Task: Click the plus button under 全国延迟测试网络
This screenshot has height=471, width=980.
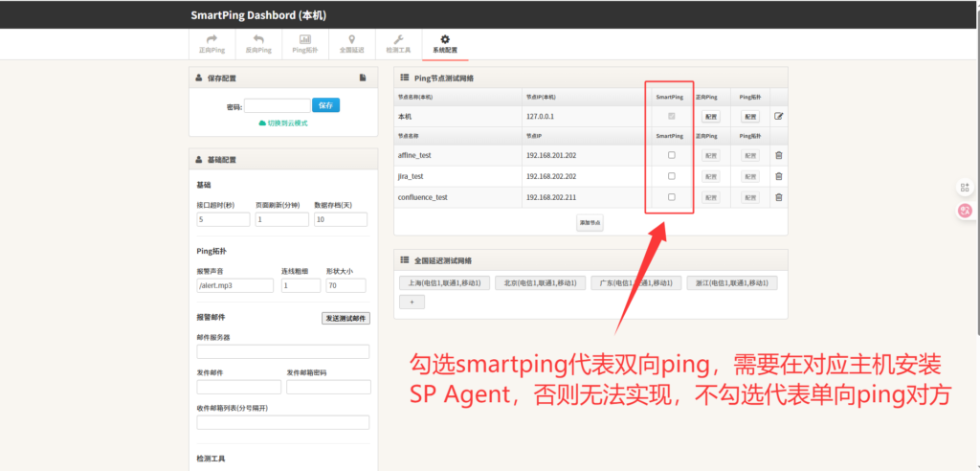Action: (x=412, y=302)
